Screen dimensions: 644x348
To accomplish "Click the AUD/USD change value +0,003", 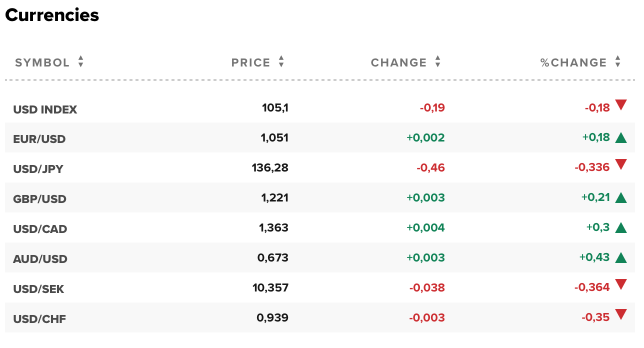I will point(424,257).
